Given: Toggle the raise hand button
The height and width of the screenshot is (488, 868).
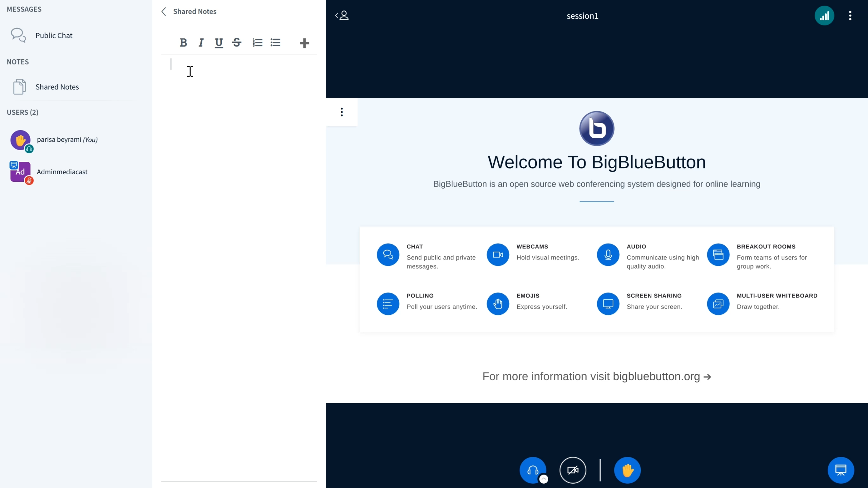Looking at the screenshot, I should (627, 470).
